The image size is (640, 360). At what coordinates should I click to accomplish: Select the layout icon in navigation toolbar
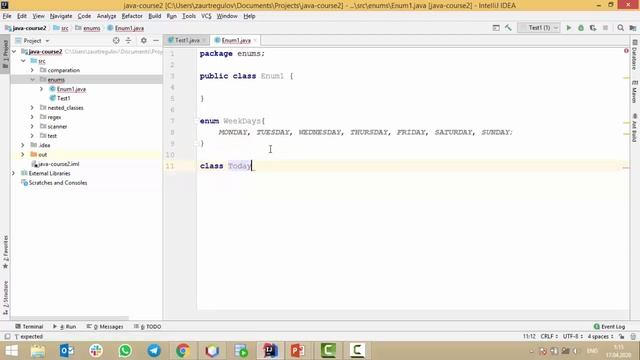(x=496, y=28)
